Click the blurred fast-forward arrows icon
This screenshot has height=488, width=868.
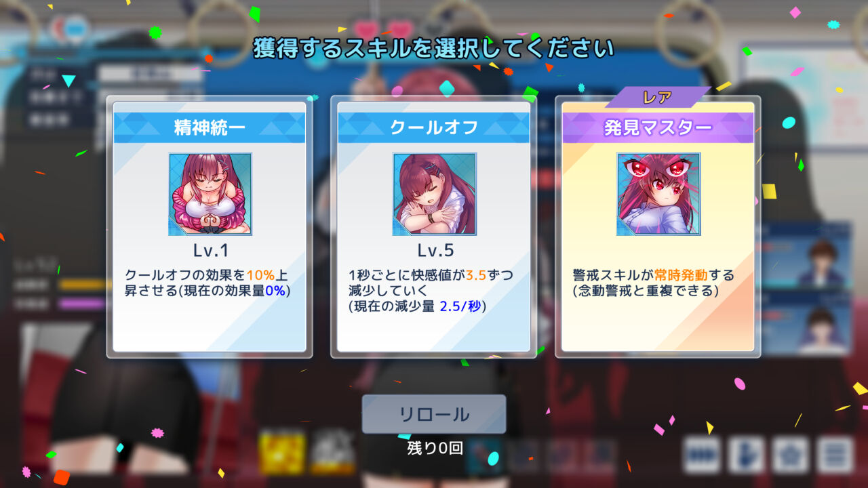click(x=701, y=454)
